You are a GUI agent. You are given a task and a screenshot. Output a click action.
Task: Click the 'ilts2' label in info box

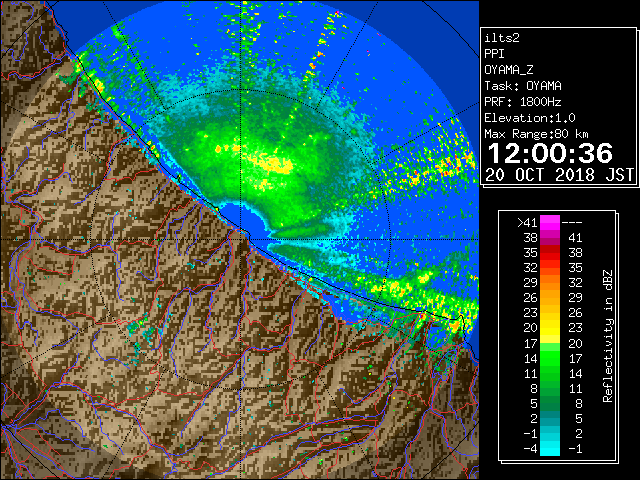[502, 38]
